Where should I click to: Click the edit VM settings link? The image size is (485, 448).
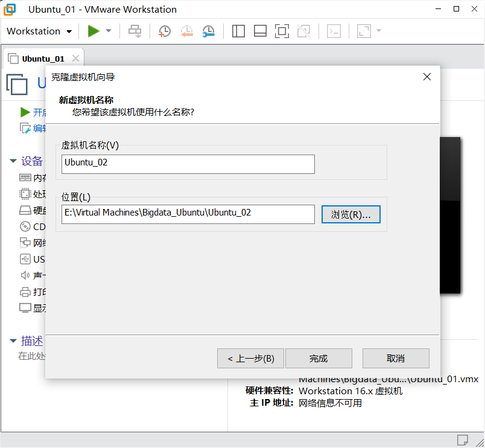(x=33, y=128)
